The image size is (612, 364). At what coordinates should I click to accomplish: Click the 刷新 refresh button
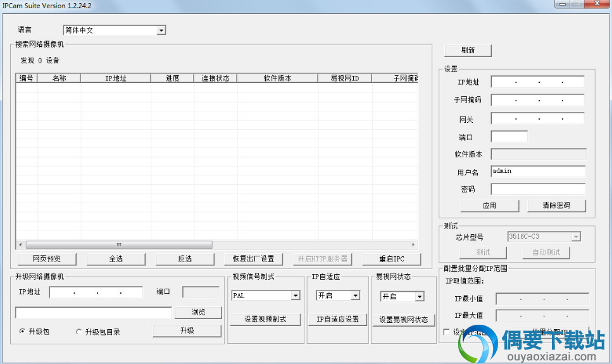[468, 50]
